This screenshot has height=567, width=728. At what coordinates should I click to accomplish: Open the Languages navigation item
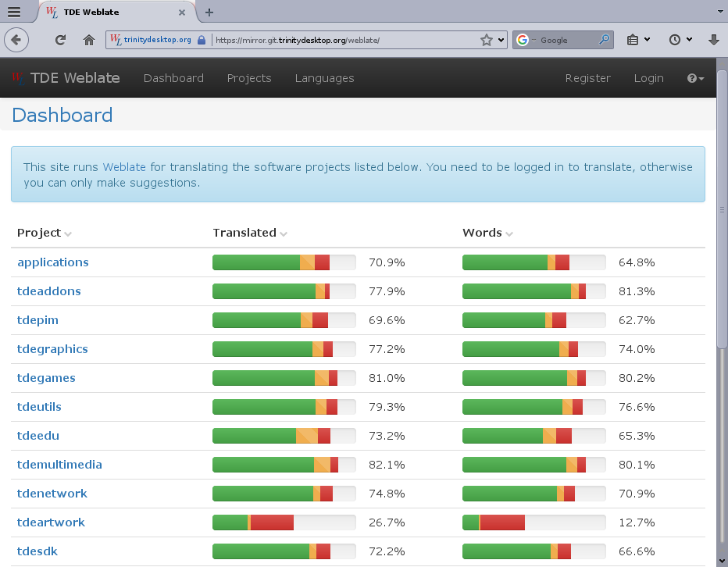324,78
